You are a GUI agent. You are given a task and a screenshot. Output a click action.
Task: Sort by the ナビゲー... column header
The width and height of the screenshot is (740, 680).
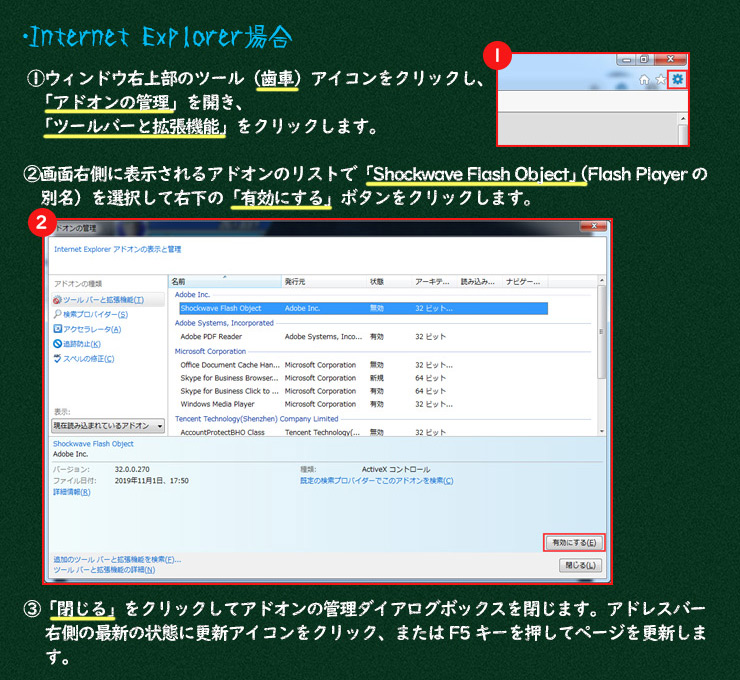tap(524, 281)
